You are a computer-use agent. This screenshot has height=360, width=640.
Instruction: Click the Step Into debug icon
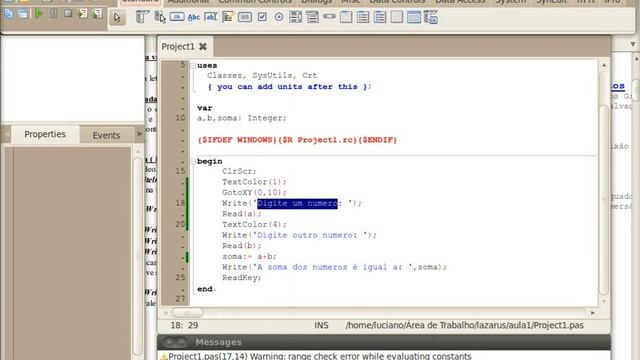83,13
